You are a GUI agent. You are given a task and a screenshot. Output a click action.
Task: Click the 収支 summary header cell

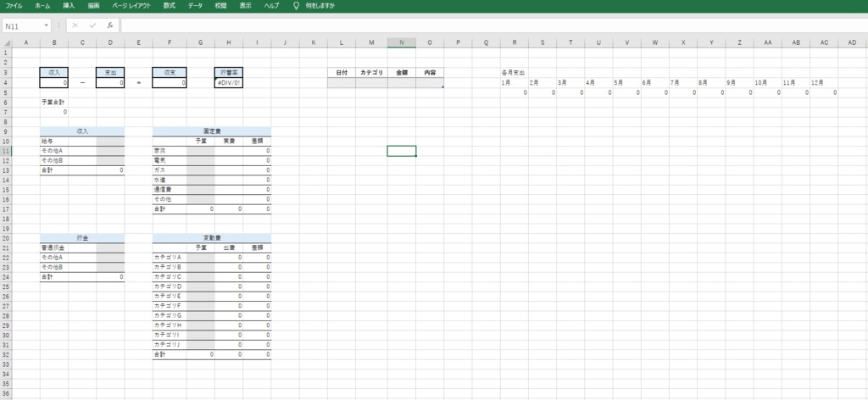pyautogui.click(x=170, y=73)
